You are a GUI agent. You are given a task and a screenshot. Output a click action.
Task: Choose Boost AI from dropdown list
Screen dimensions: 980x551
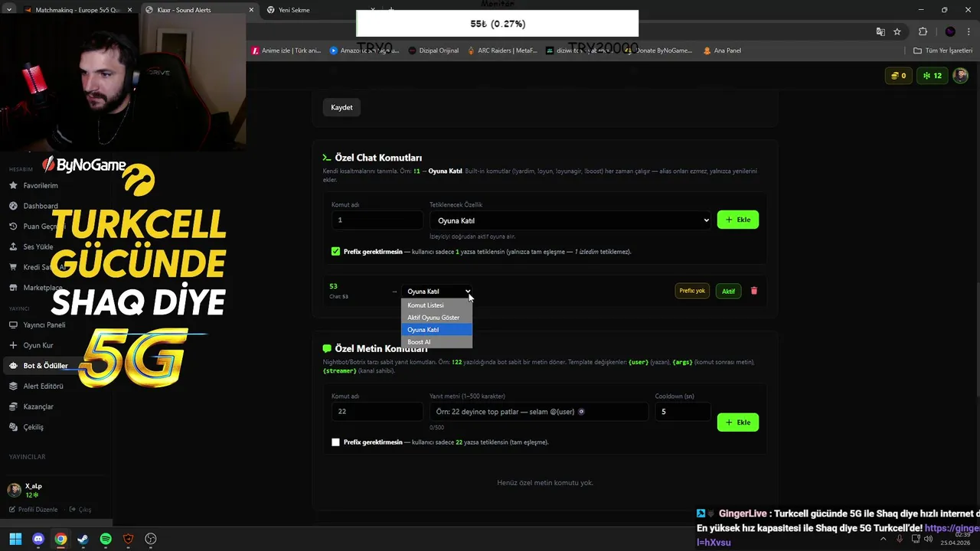click(x=436, y=342)
